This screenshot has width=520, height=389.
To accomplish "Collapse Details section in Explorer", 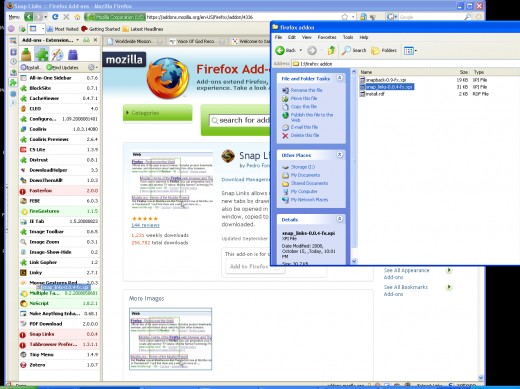I will (339, 219).
